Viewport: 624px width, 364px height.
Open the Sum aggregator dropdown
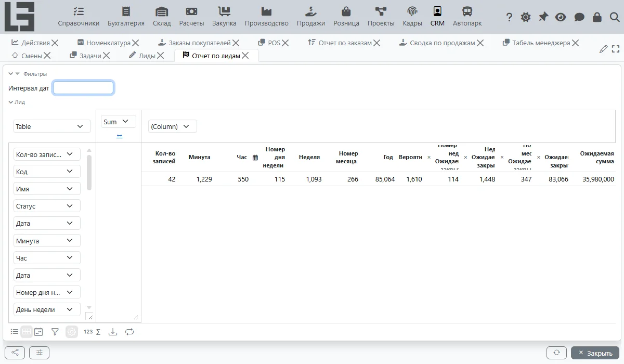pyautogui.click(x=118, y=122)
